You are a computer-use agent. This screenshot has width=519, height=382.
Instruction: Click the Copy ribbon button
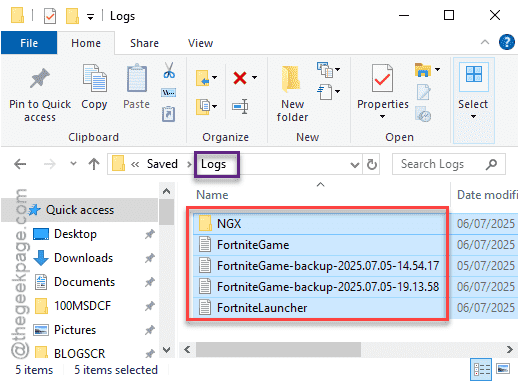click(x=94, y=87)
